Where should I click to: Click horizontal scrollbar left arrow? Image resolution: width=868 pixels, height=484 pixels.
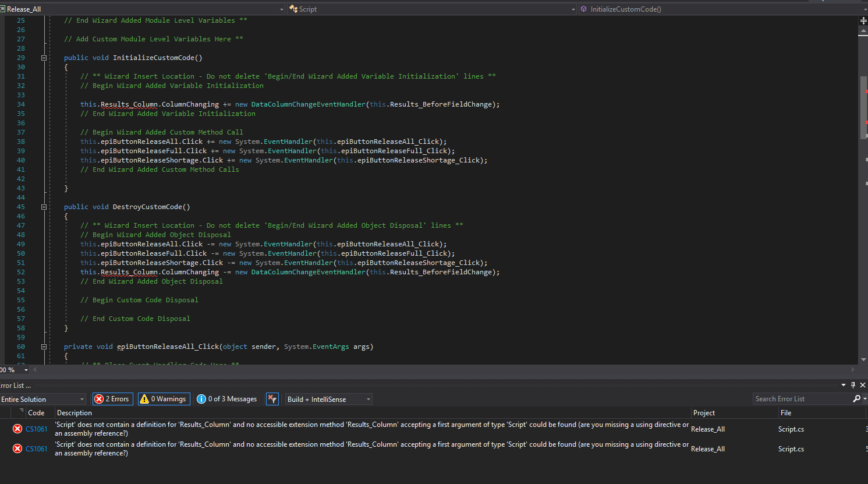tap(35, 369)
